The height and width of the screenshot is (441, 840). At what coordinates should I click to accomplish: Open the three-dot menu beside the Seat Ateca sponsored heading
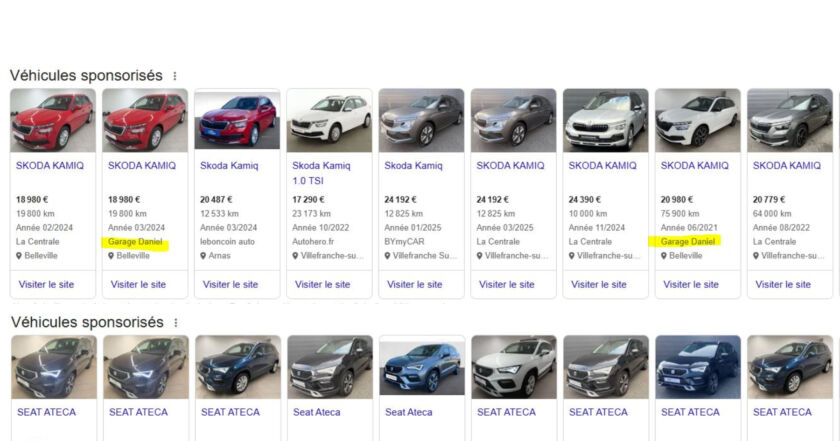[175, 323]
